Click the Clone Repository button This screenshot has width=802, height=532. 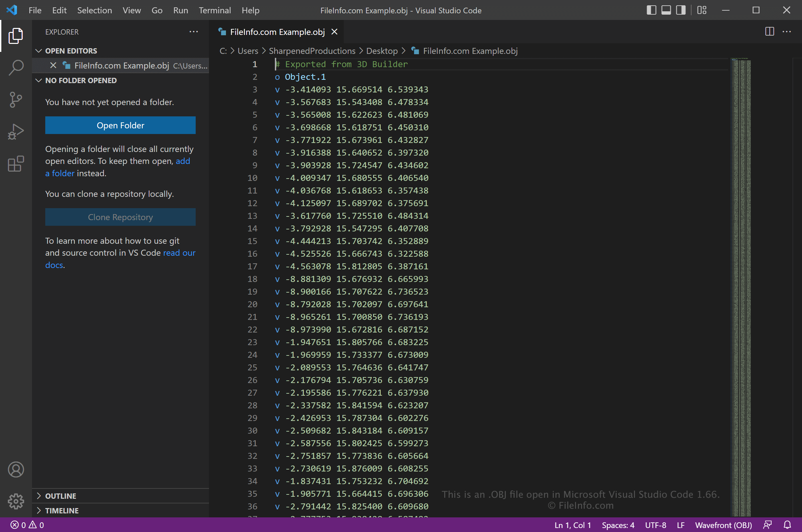coord(120,217)
